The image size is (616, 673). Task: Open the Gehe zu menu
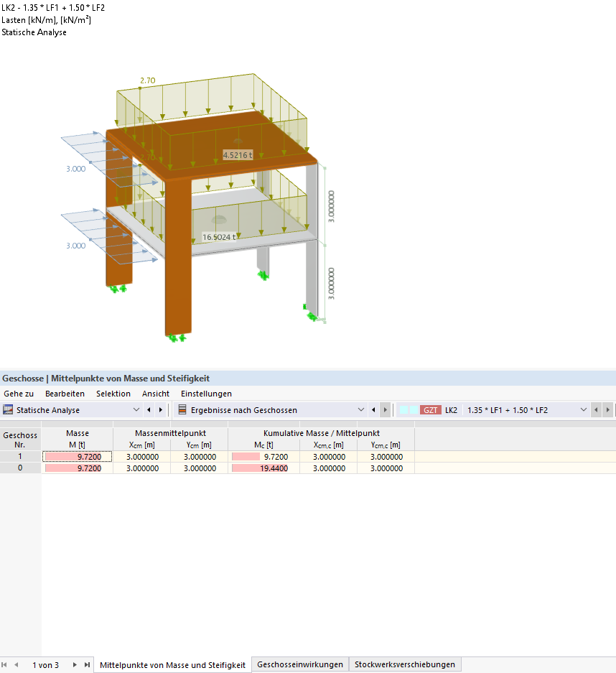(x=19, y=394)
